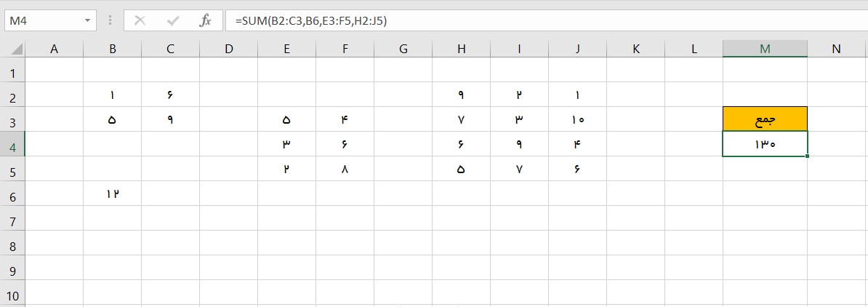Open the Name Box dropdown arrow

pyautogui.click(x=88, y=20)
